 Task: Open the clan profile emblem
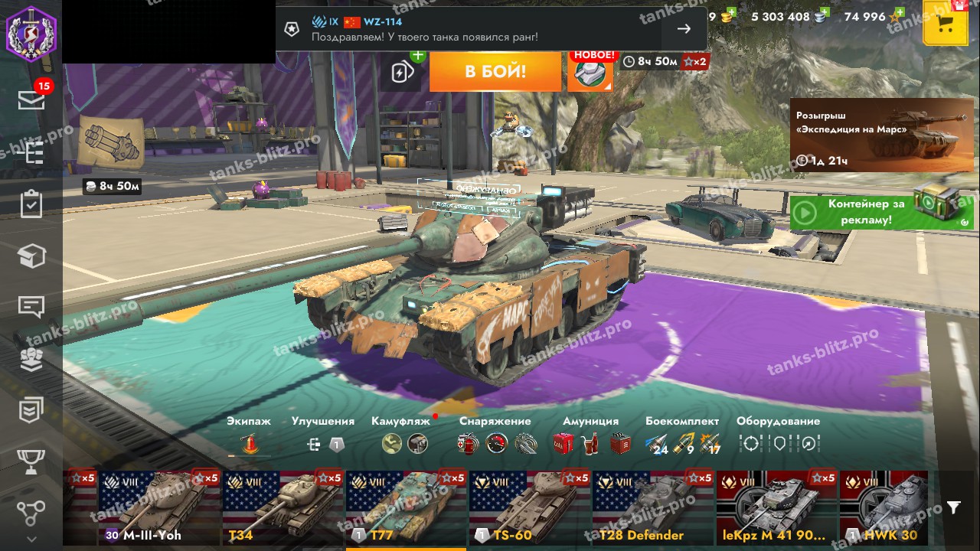(31, 31)
